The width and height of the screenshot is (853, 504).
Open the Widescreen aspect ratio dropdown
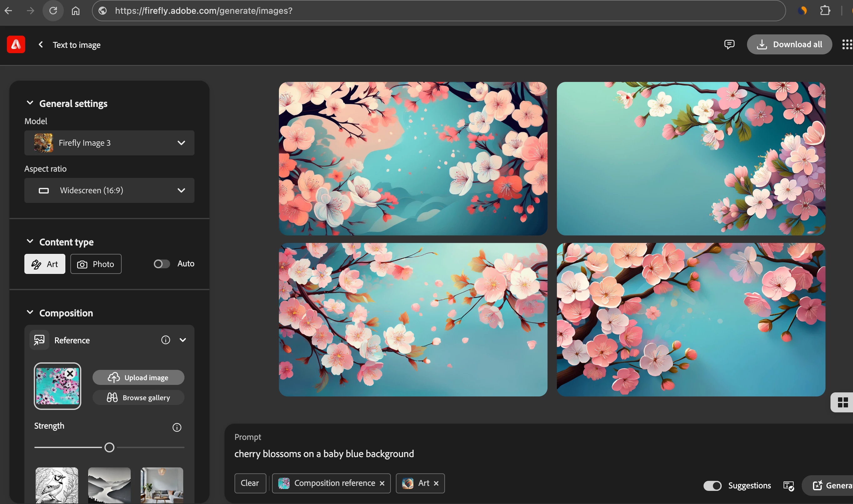109,190
